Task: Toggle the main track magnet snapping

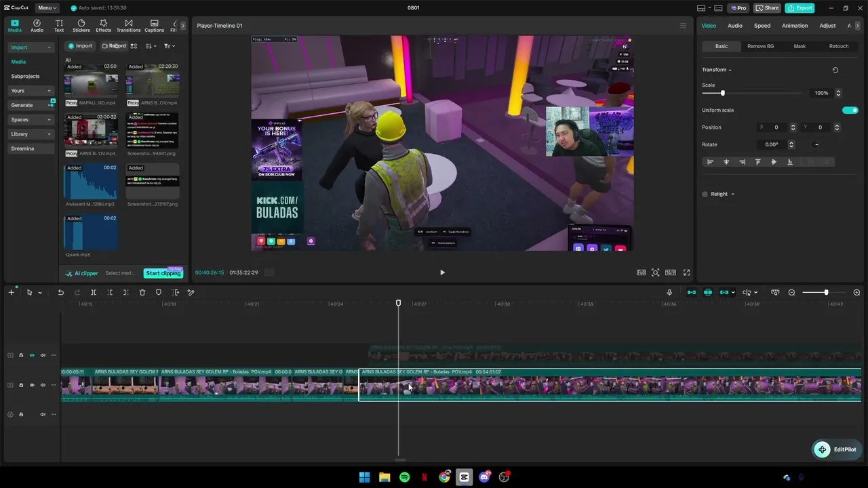Action: [x=692, y=293]
